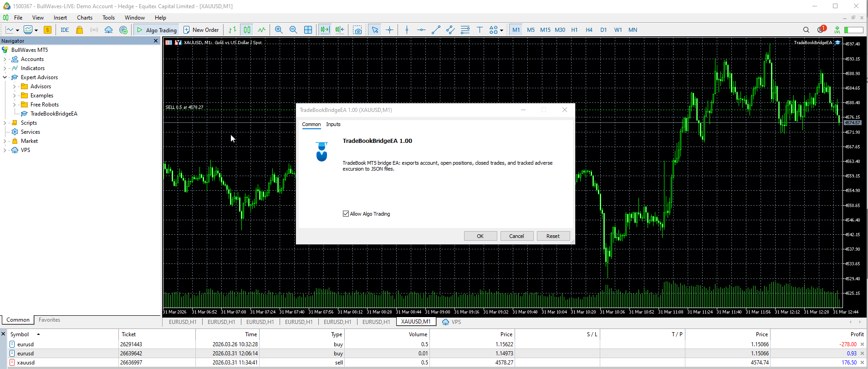Select the M1 timeframe
Image resolution: width=868 pixels, height=369 pixels.
516,30
